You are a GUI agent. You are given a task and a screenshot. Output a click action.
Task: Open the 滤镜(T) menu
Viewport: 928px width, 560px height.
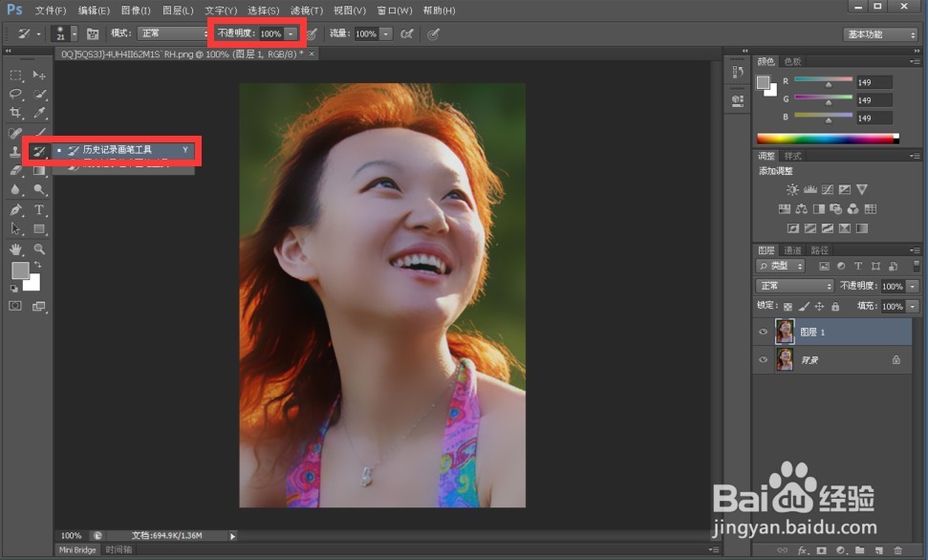[307, 11]
